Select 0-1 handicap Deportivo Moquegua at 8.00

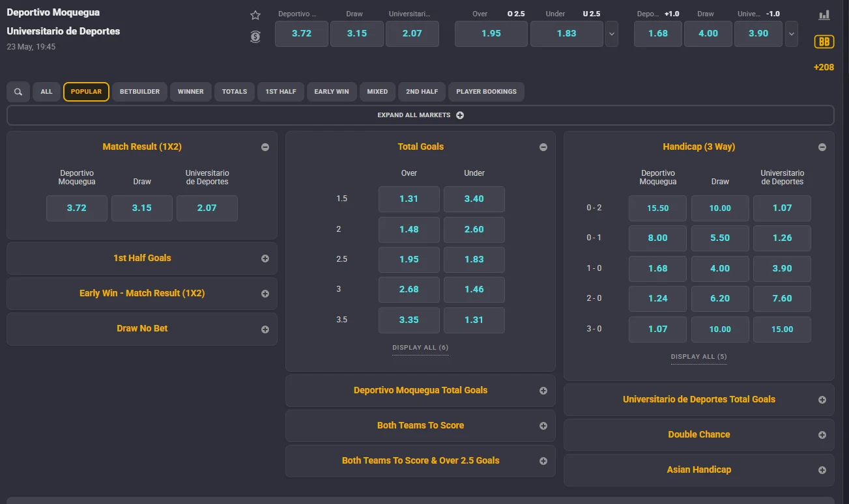click(x=658, y=238)
